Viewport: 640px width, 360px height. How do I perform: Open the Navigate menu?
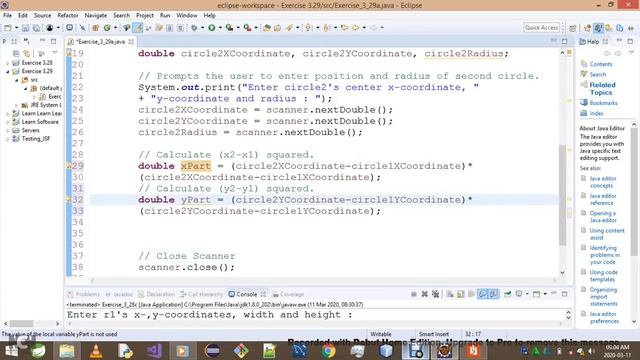coord(96,16)
